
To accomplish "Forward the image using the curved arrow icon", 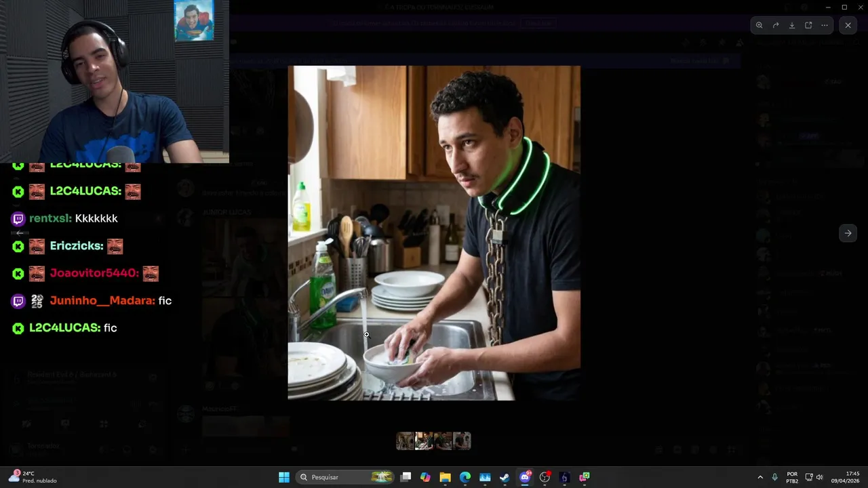I will (x=776, y=25).
